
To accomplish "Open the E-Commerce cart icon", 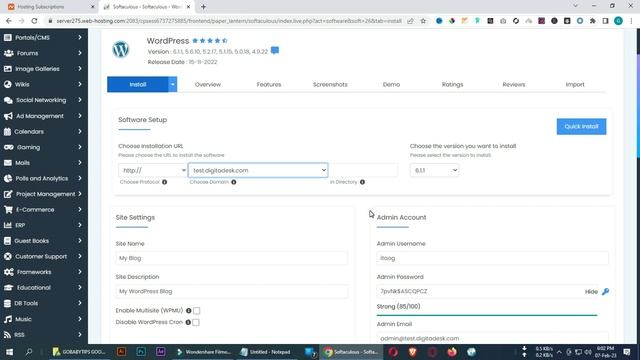I will tap(8, 209).
